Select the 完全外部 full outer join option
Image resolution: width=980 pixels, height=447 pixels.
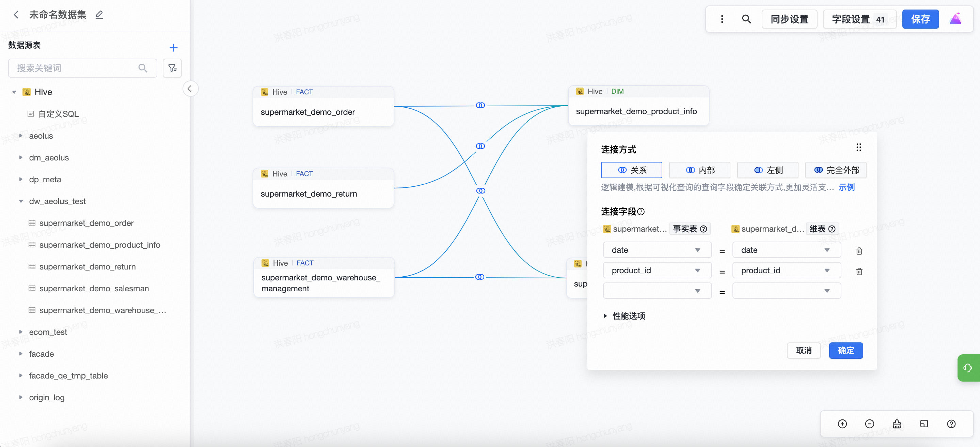click(835, 170)
